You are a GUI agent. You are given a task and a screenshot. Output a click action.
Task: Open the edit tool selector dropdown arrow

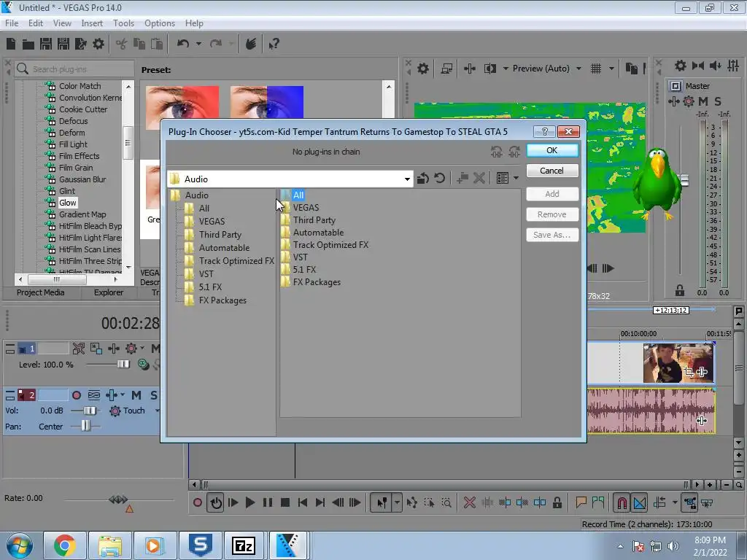(397, 502)
